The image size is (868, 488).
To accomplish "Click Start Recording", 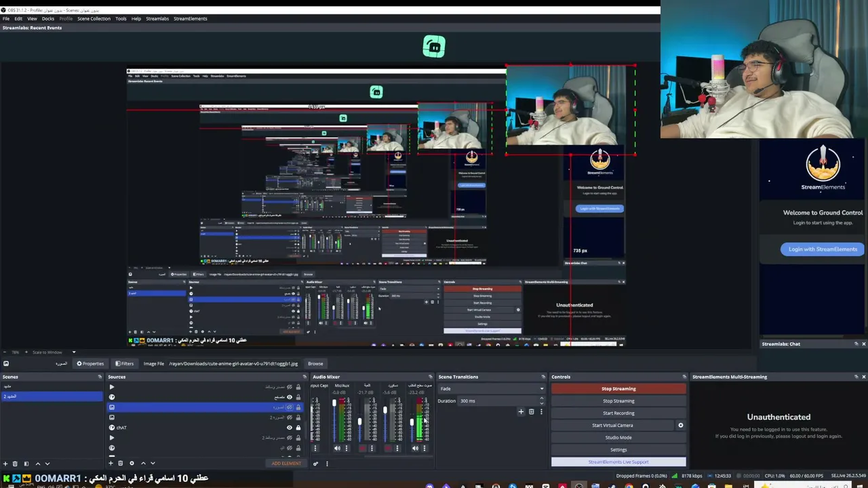I will tap(618, 413).
